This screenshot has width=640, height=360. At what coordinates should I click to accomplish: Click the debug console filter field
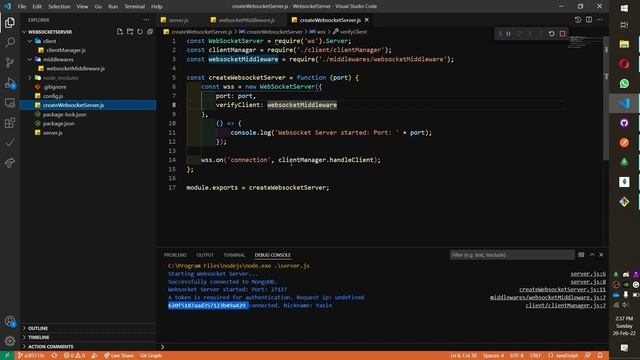(512, 255)
